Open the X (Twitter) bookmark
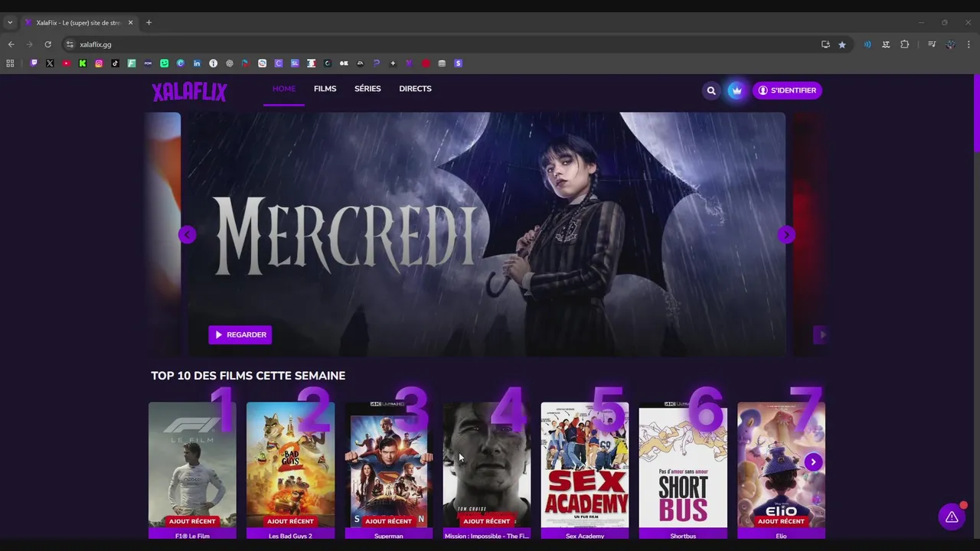980x551 pixels. pos(50,64)
